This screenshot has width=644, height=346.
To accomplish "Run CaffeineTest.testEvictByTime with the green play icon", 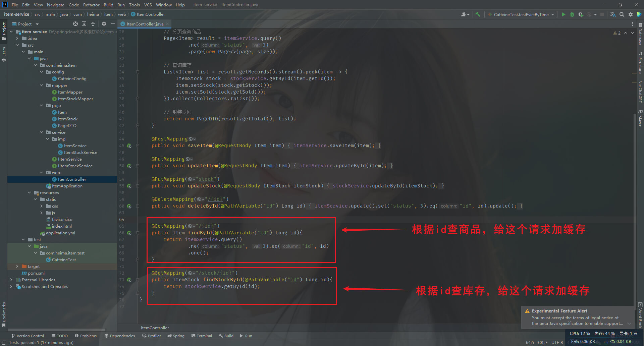I will pyautogui.click(x=563, y=14).
